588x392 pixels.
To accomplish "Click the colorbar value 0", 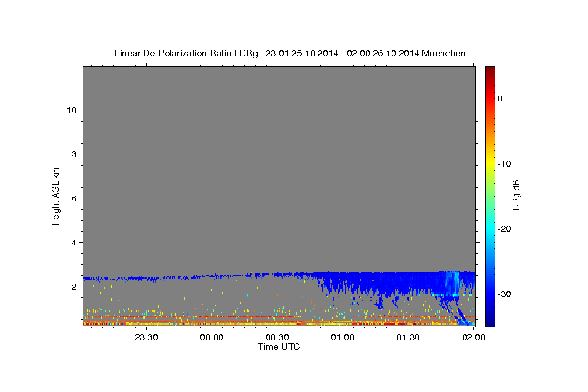I will tap(500, 98).
